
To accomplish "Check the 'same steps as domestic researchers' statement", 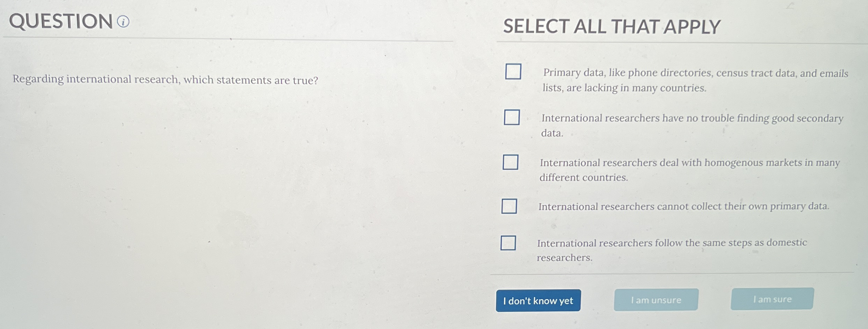I will click(508, 243).
